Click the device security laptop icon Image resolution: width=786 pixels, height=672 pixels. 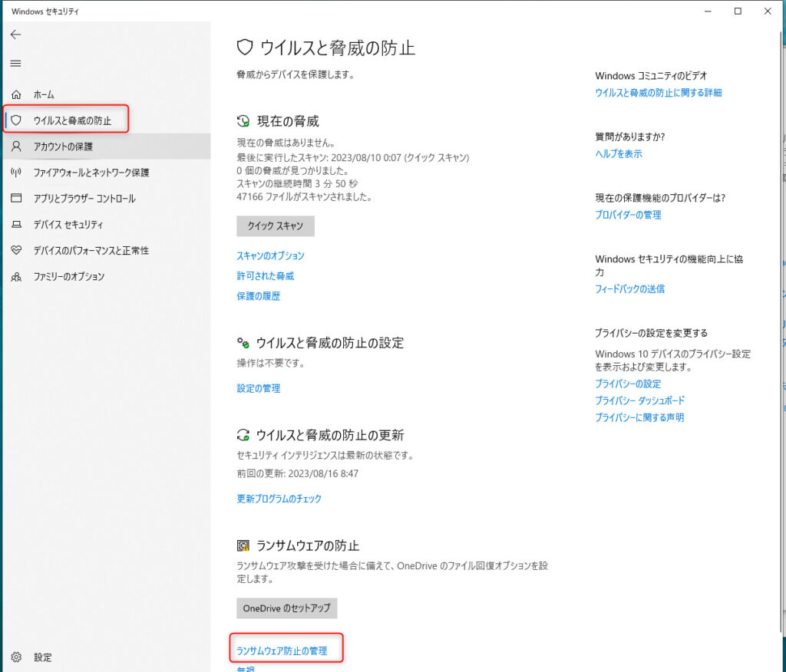click(x=16, y=224)
